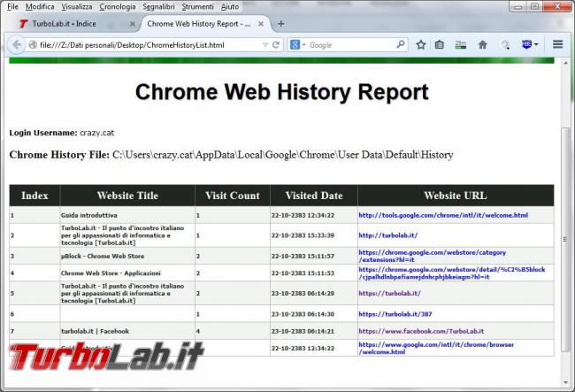
Task: Open the webstore detail µblock link
Action: coord(452,273)
